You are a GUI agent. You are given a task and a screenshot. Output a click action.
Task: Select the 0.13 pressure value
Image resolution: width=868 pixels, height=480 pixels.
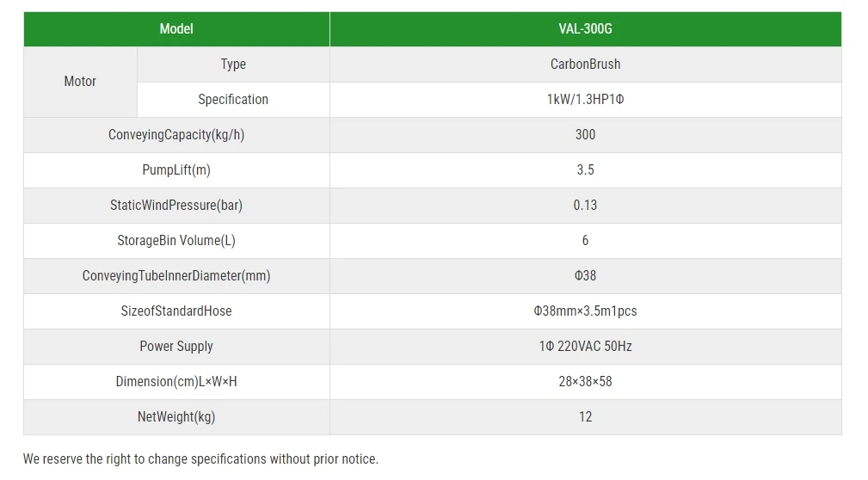click(x=585, y=205)
